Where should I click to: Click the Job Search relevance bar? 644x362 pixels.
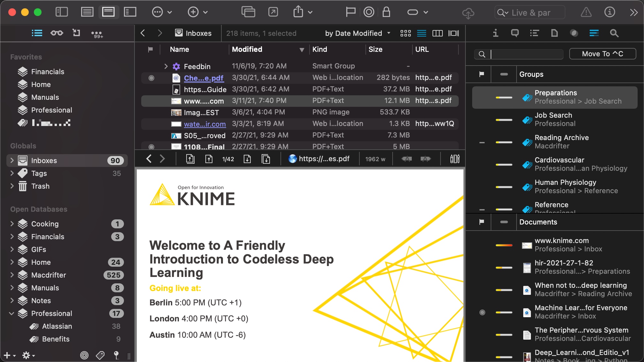(504, 120)
